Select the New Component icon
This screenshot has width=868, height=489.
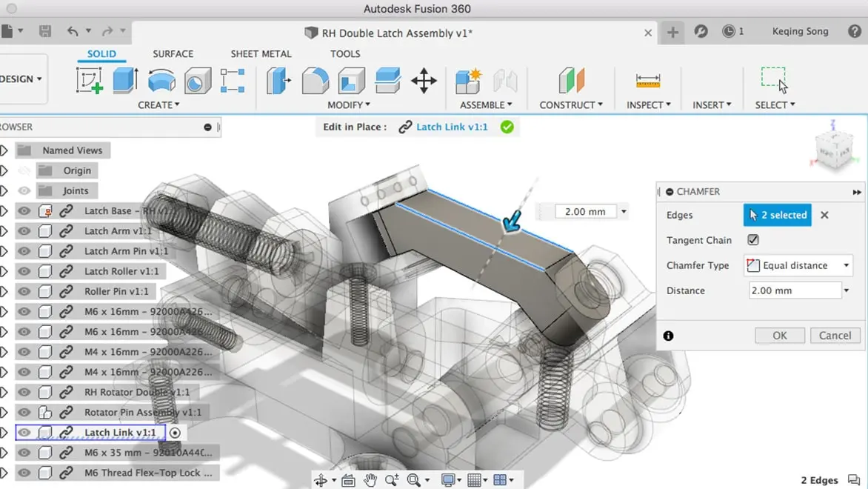point(469,80)
